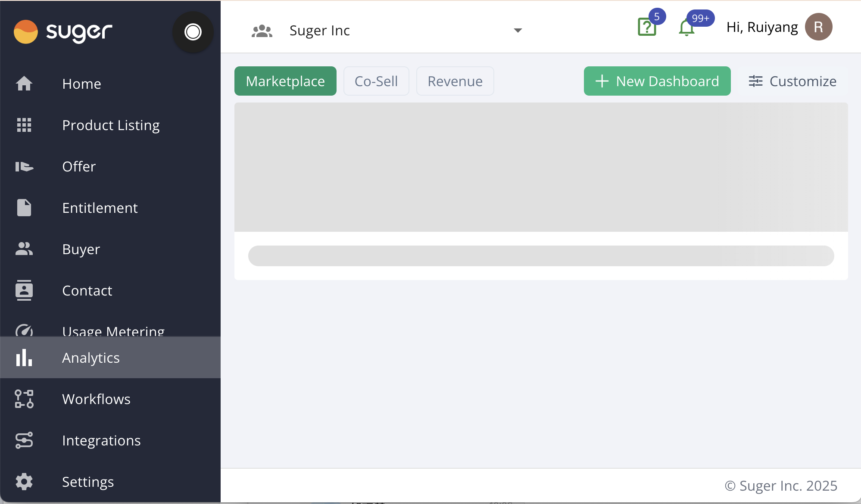Switch to Revenue dashboard tab
The height and width of the screenshot is (504, 861).
455,81
